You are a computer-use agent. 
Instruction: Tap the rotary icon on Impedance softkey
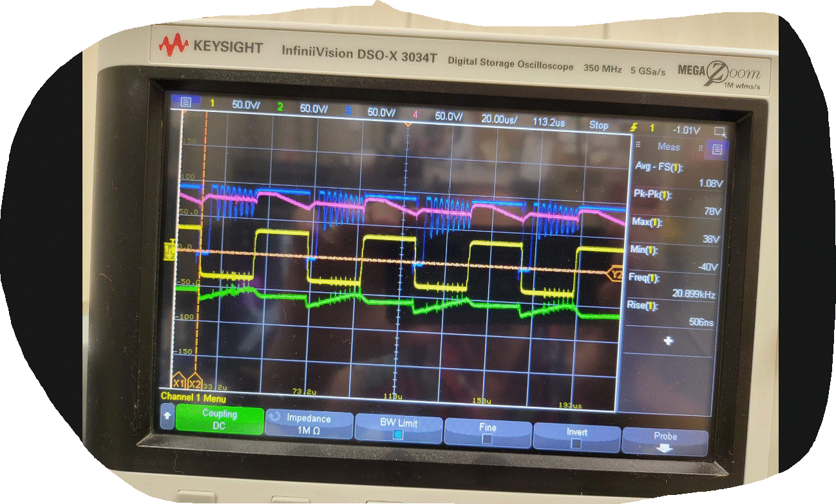273,416
